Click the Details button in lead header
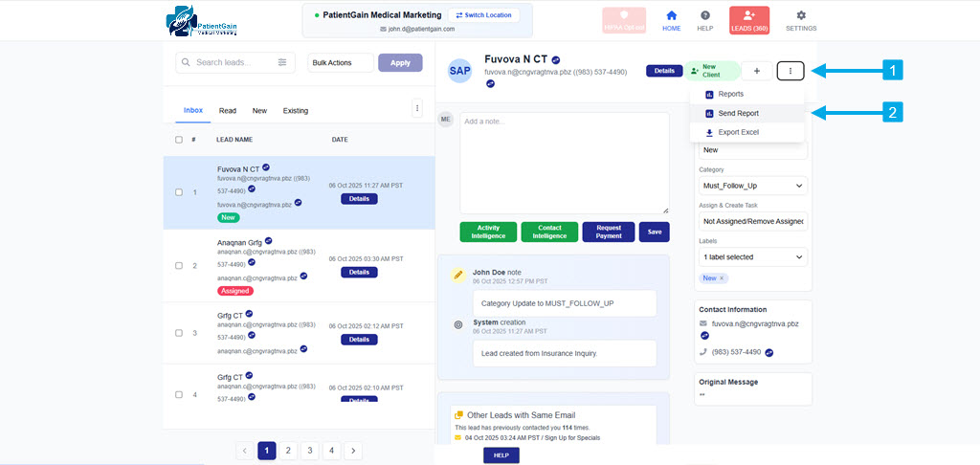 click(664, 71)
